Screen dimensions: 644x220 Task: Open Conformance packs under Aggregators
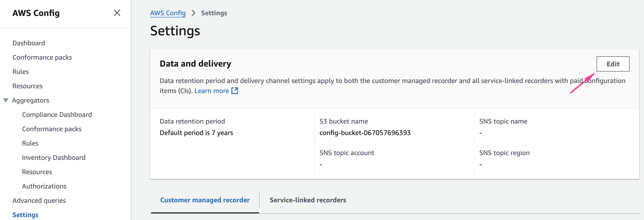pyautogui.click(x=51, y=129)
